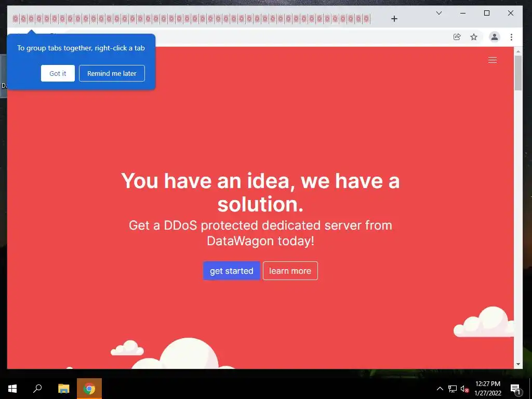The height and width of the screenshot is (399, 532).
Task: Click the muted volume tray icon
Action: (464, 389)
